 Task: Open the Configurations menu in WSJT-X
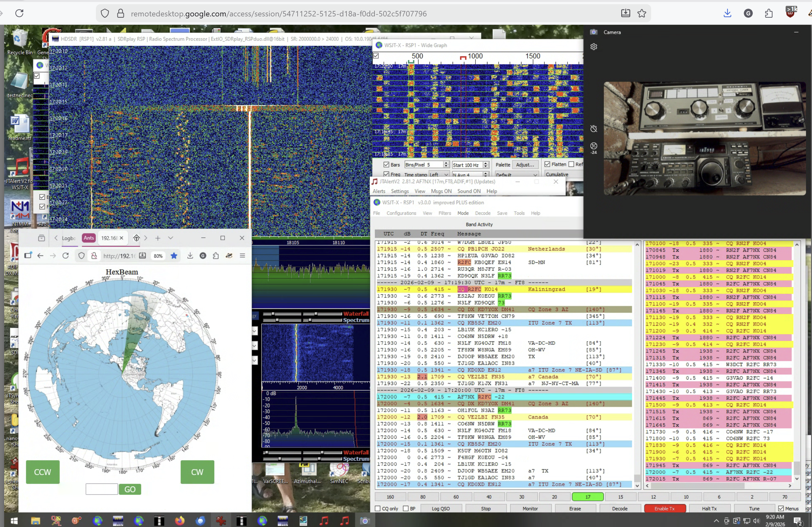coord(401,213)
